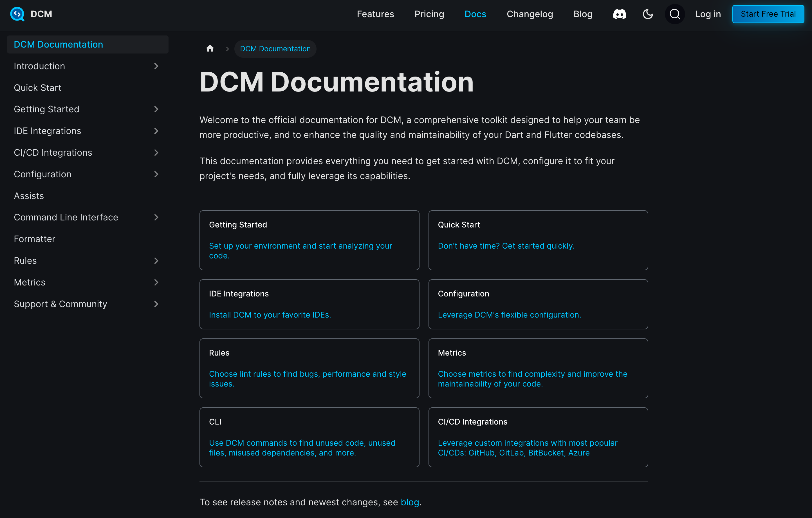Follow the blog link in the footer sentence
This screenshot has width=812, height=518.
coord(409,502)
